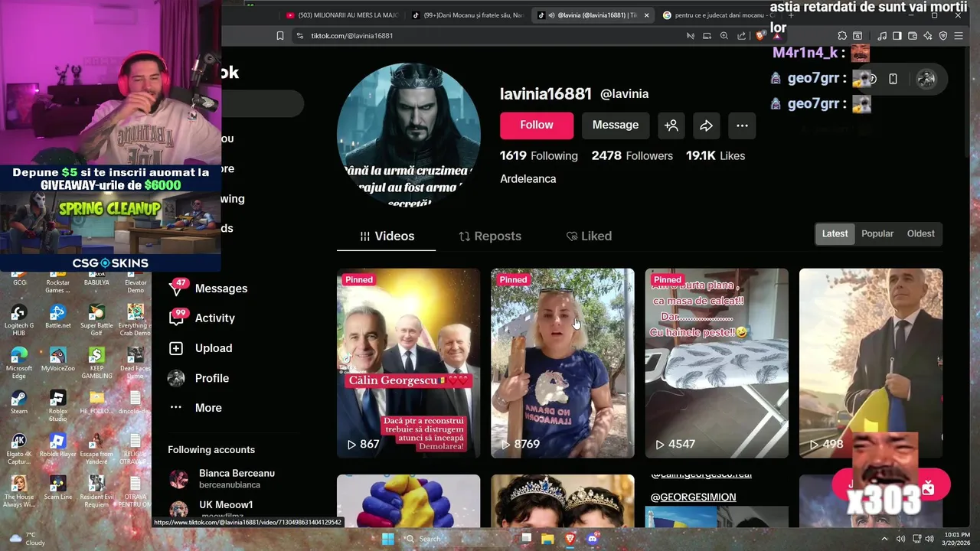Switch to the Liked tab

[x=589, y=236]
